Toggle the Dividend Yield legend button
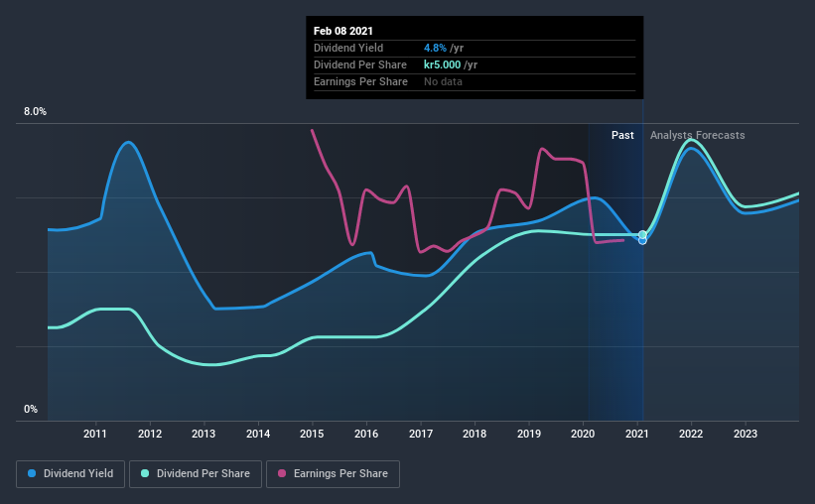Viewport: 815px width, 504px height. click(x=70, y=474)
